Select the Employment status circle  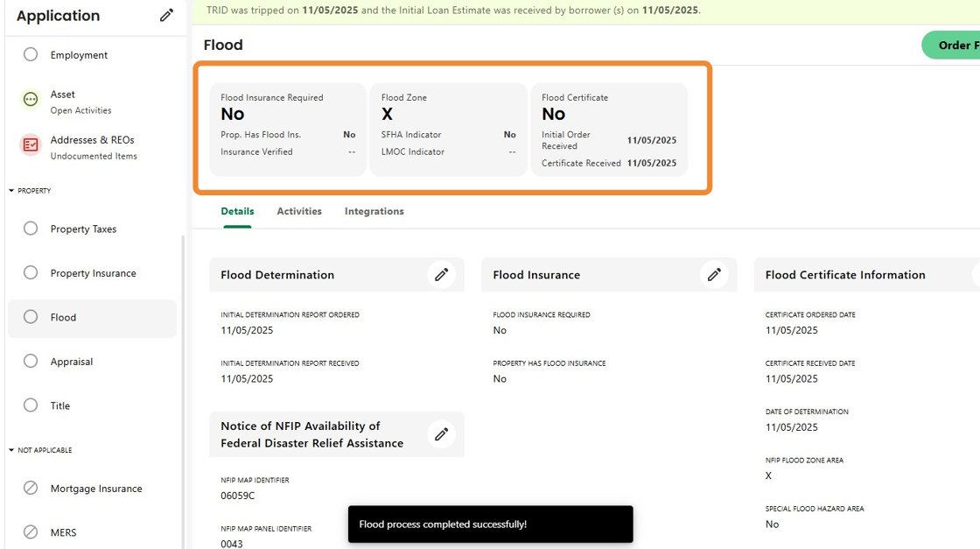coord(31,54)
